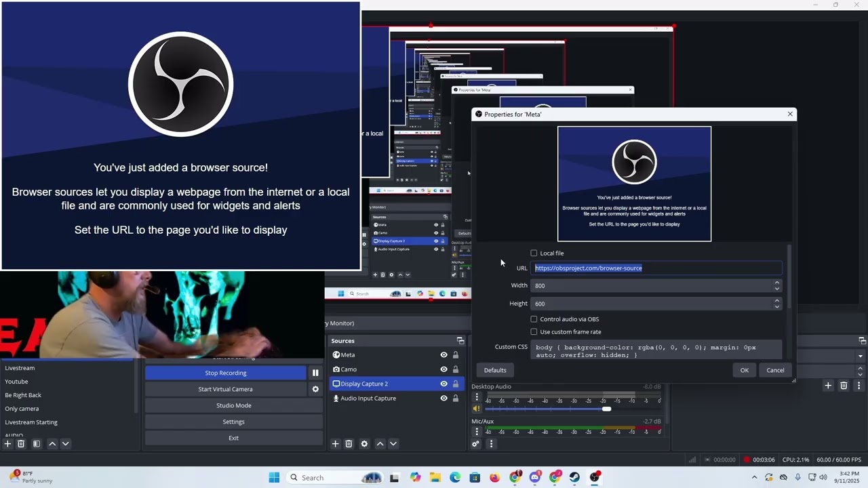Click the Height spinner arrows
Image resolution: width=868 pixels, height=488 pixels.
click(x=777, y=304)
